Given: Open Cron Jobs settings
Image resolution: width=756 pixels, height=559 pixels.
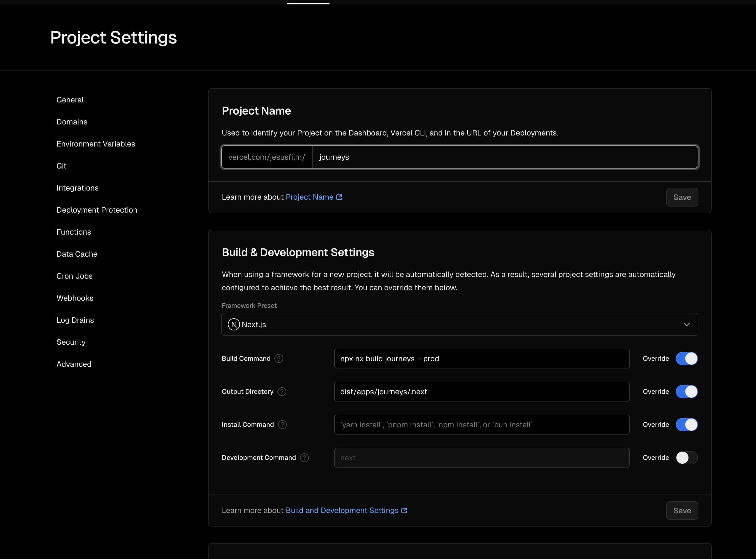Looking at the screenshot, I should (x=74, y=276).
